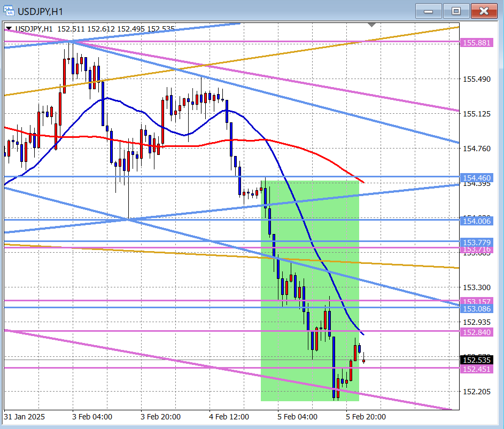Click the 155.490 value on price scale
This screenshot has height=429, width=504.
pyautogui.click(x=476, y=79)
